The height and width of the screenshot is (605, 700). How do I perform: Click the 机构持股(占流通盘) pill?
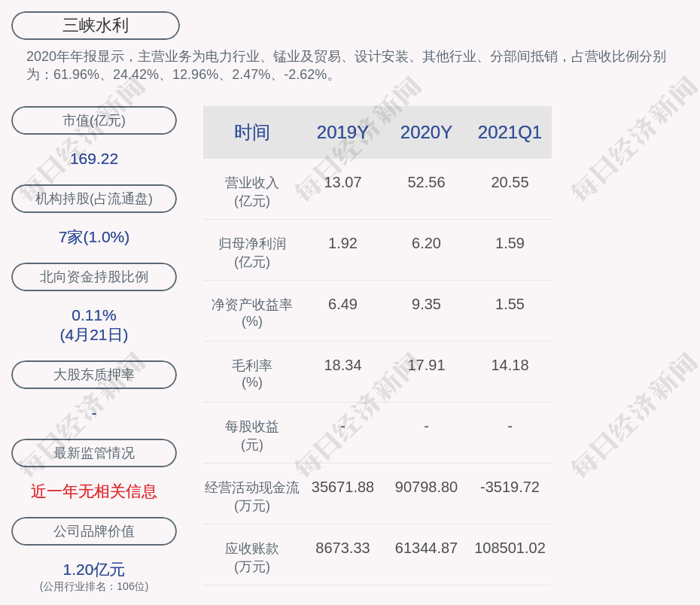tap(94, 199)
